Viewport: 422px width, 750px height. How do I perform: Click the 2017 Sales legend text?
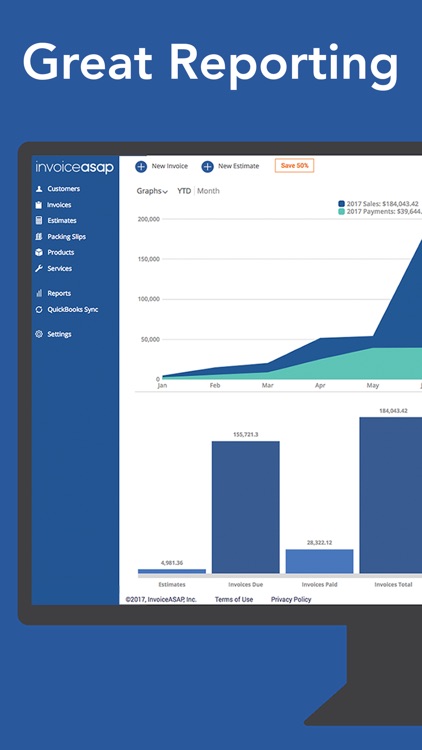click(x=382, y=203)
